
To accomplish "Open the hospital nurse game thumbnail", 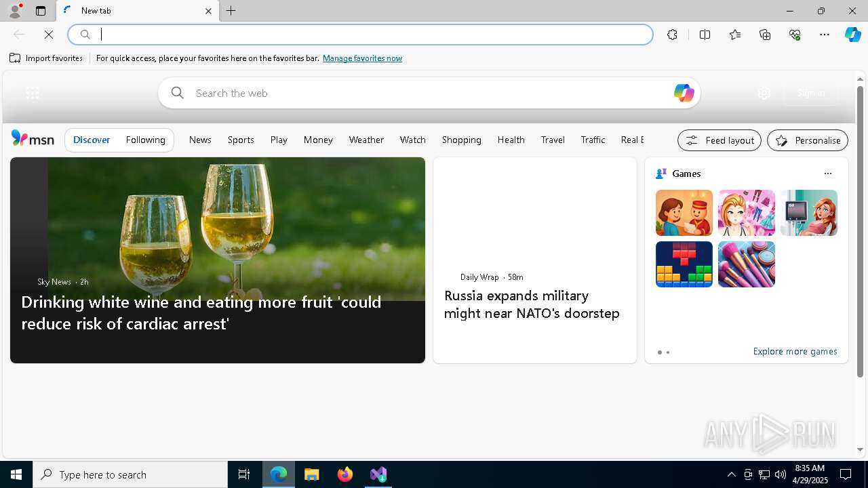I will pyautogui.click(x=809, y=213).
